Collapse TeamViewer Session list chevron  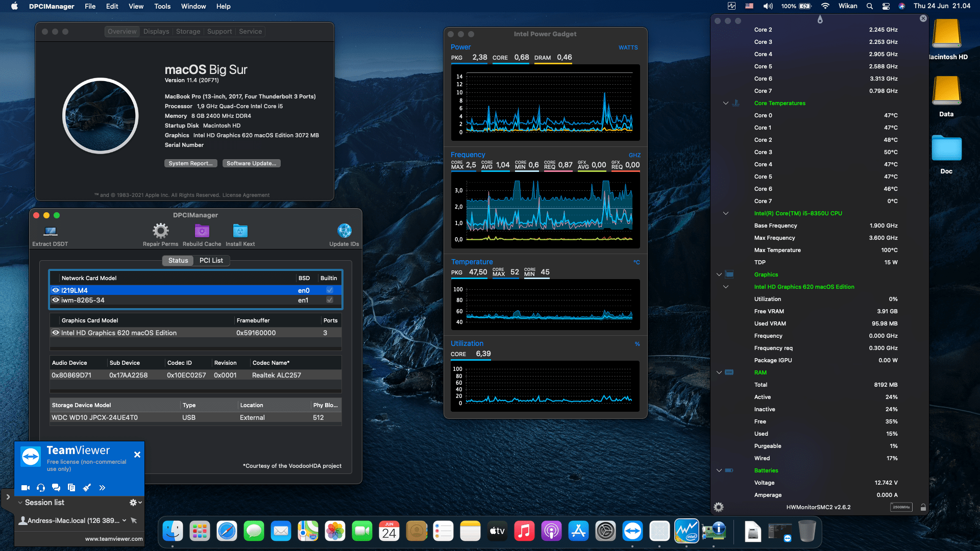tap(20, 503)
